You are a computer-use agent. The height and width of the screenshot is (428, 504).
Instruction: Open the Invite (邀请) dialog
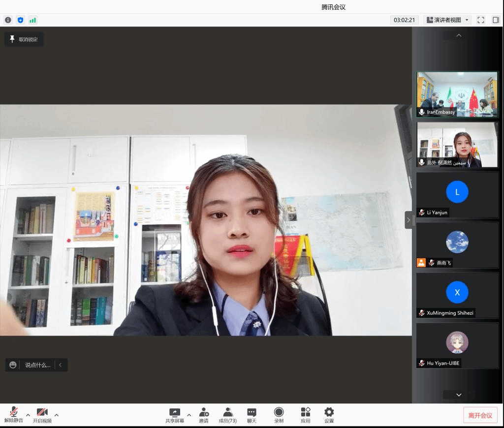(204, 415)
